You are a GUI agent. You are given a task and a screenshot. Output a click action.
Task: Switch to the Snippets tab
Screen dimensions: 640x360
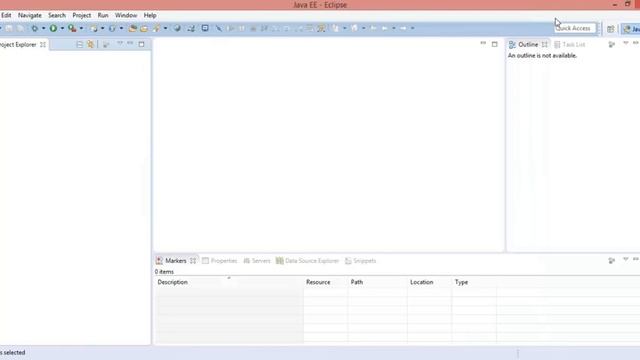click(360, 260)
